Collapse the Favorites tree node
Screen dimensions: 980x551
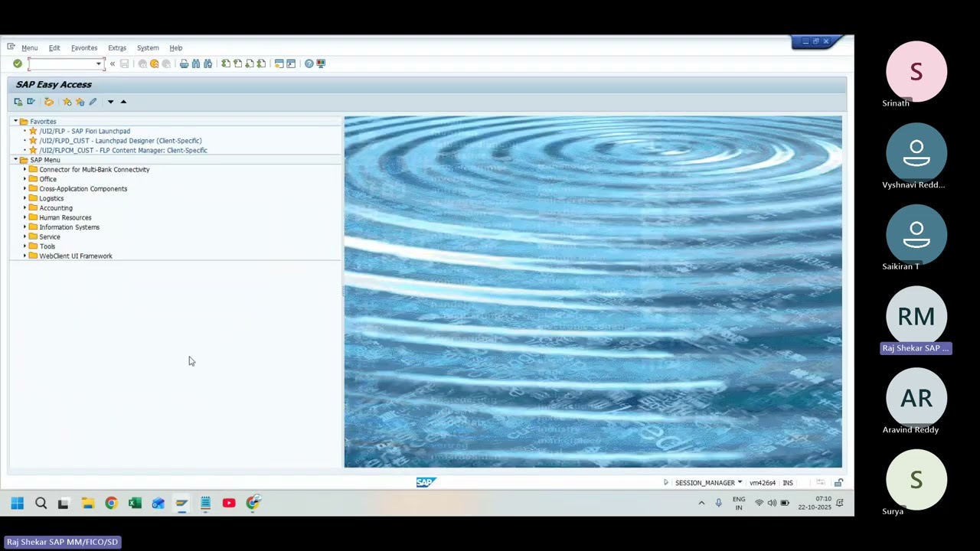[x=15, y=121]
